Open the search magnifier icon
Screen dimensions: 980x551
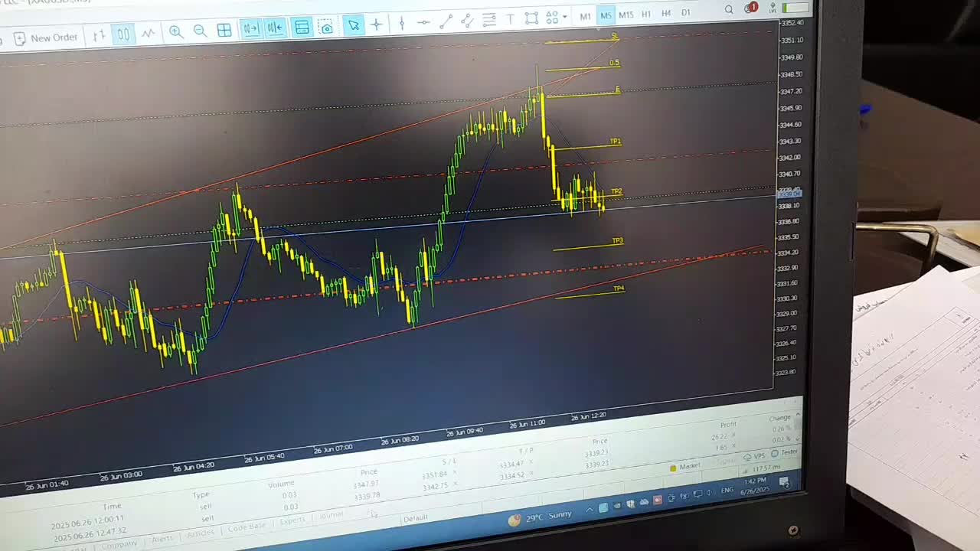tap(729, 9)
